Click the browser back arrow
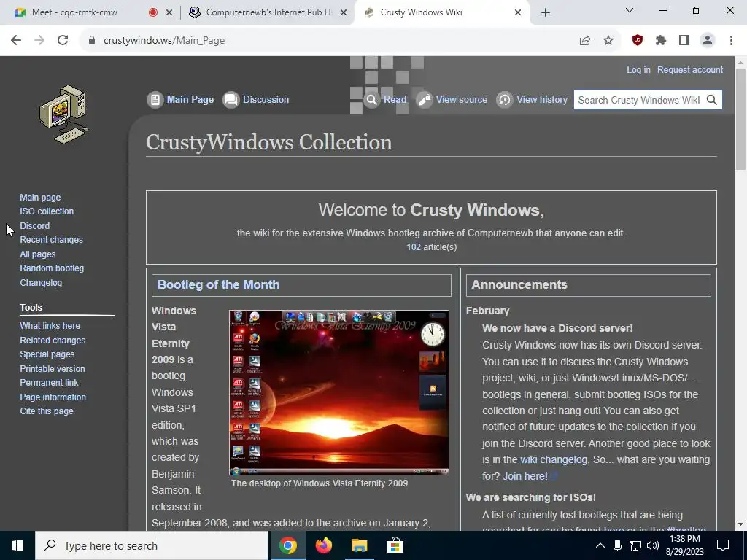 (x=16, y=41)
